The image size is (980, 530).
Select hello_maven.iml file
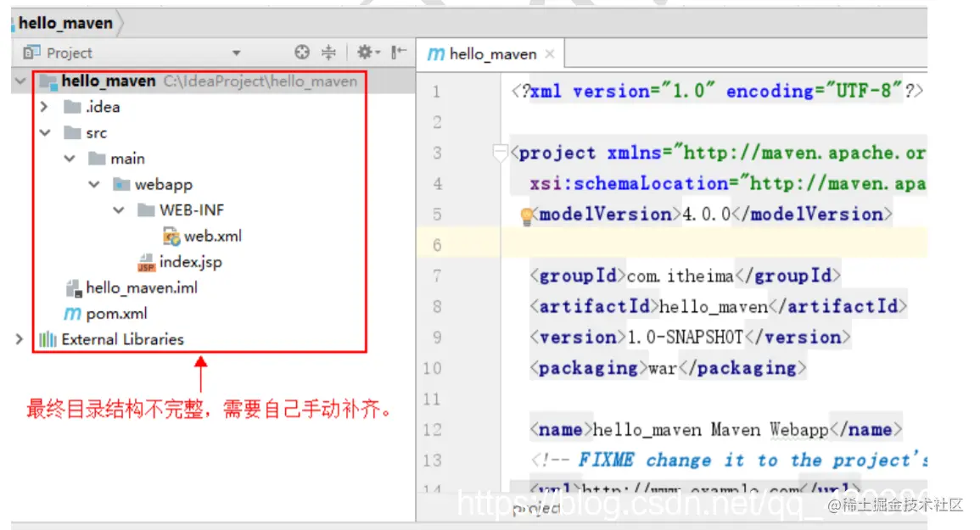(142, 287)
